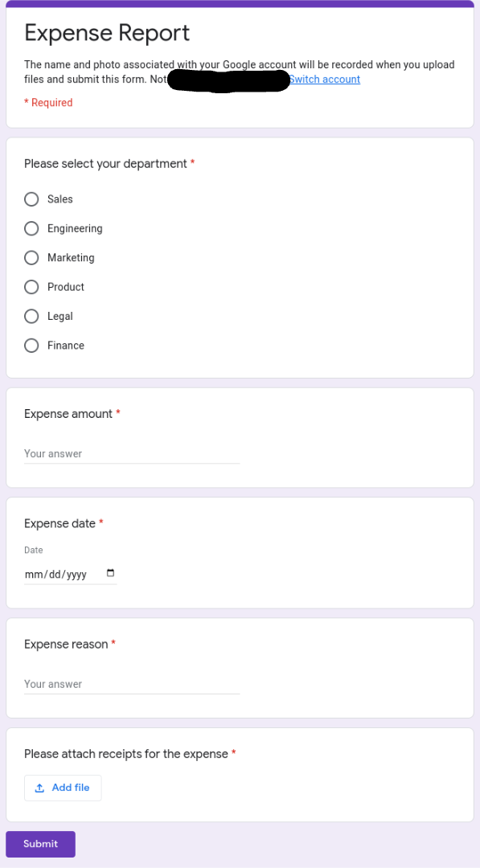This screenshot has width=480, height=868.
Task: Click the Add file button for receipts
Action: click(x=63, y=788)
